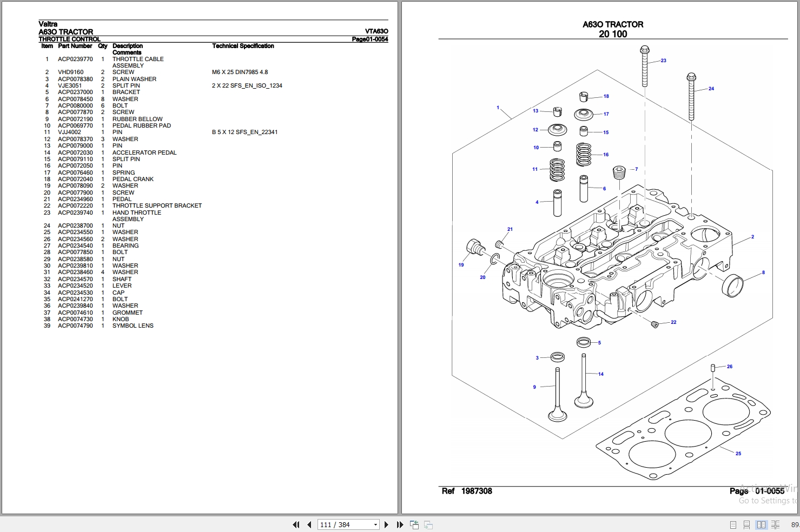Click the go to previous view icon
Viewport: 800px width, 532px height.
click(x=415, y=524)
